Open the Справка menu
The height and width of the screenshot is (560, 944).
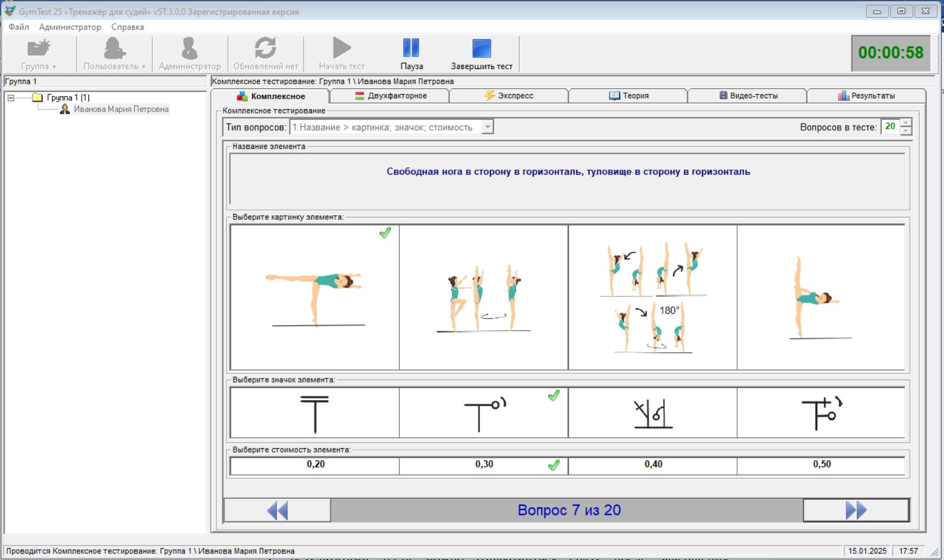pyautogui.click(x=127, y=27)
